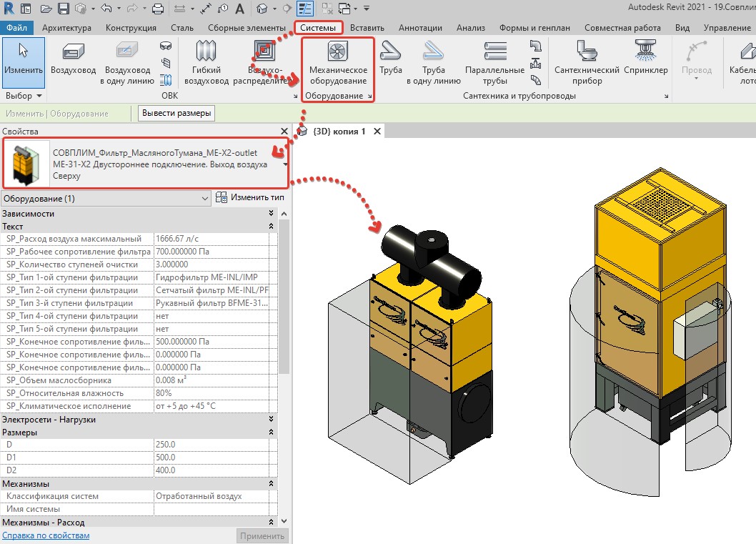Choose the Воздуховод duct tool
This screenshot has height=544, width=756.
tap(74, 59)
